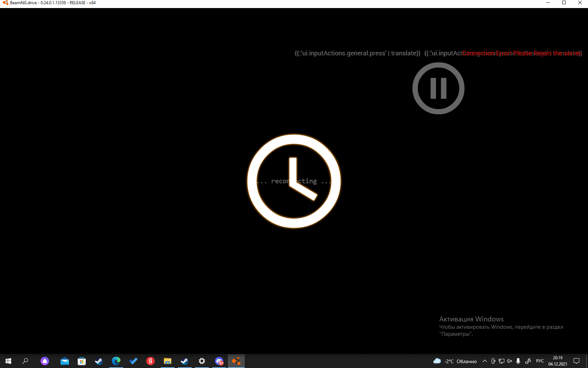The height and width of the screenshot is (368, 588).
Task: Open the blue checkmark app on taskbar
Action: (x=133, y=361)
